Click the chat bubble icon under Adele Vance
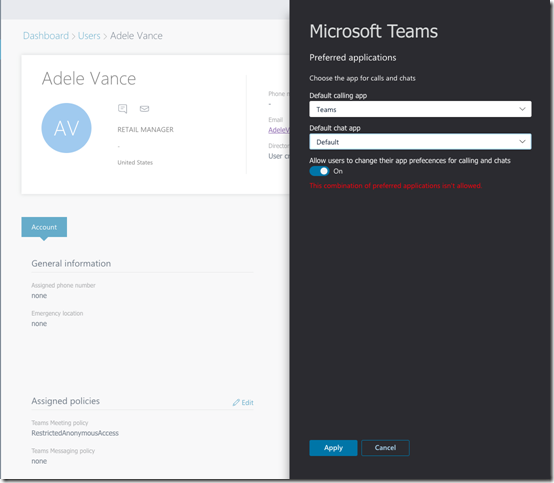554x483 pixels. point(122,108)
